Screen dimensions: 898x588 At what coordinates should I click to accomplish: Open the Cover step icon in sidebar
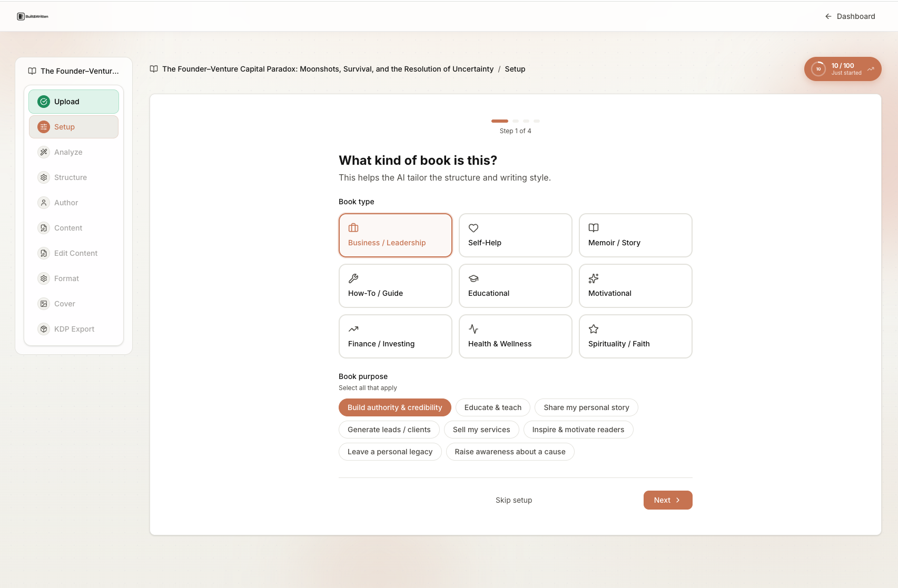point(44,304)
